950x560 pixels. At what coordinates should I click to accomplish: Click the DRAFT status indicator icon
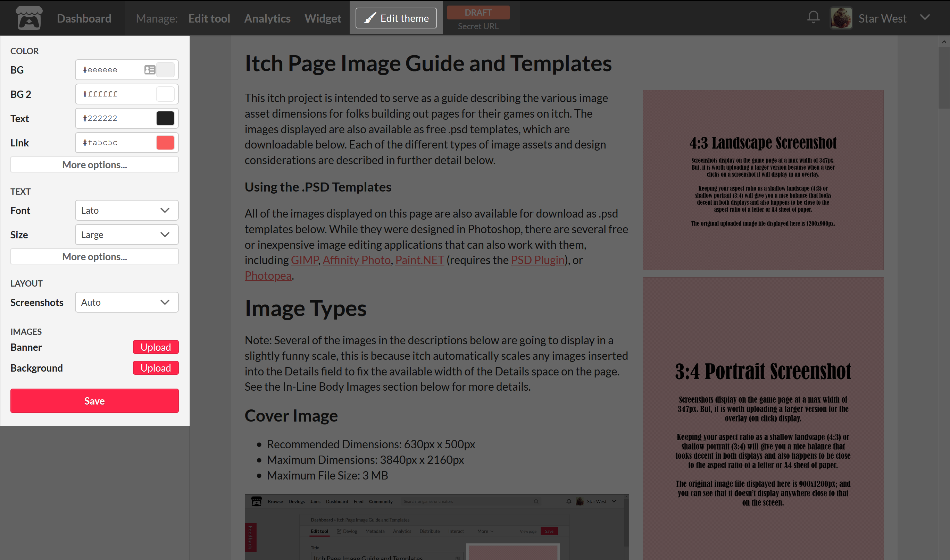click(478, 11)
